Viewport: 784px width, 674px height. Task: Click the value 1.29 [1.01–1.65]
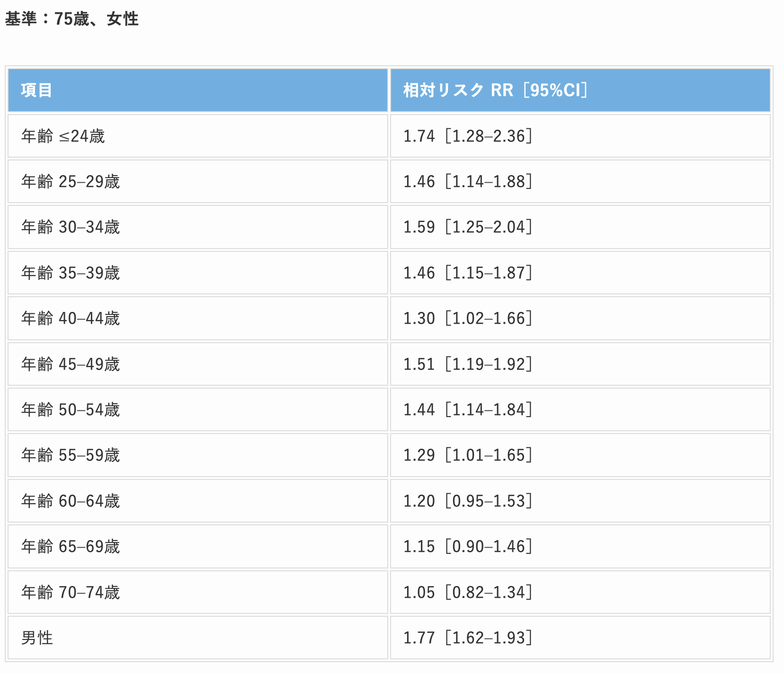[467, 455]
